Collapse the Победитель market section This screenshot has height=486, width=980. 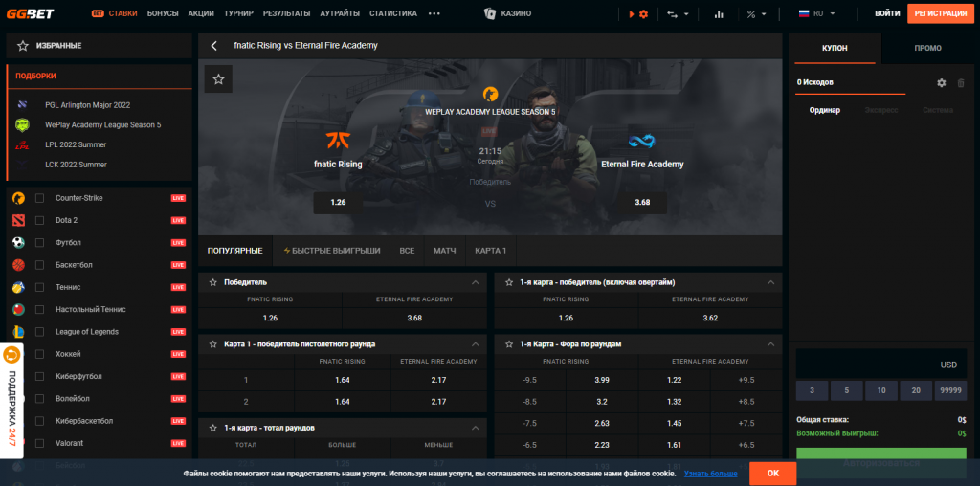coord(476,283)
